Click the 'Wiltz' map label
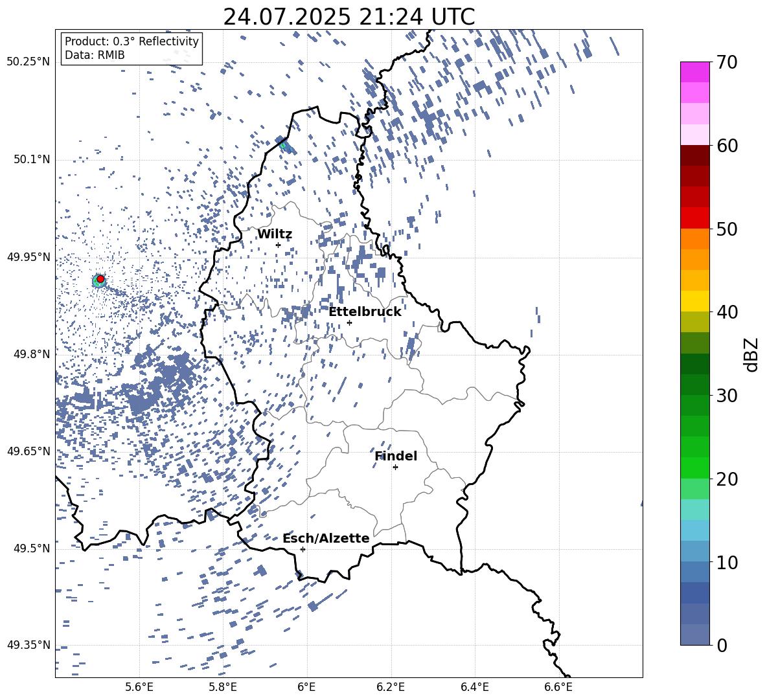 275,234
